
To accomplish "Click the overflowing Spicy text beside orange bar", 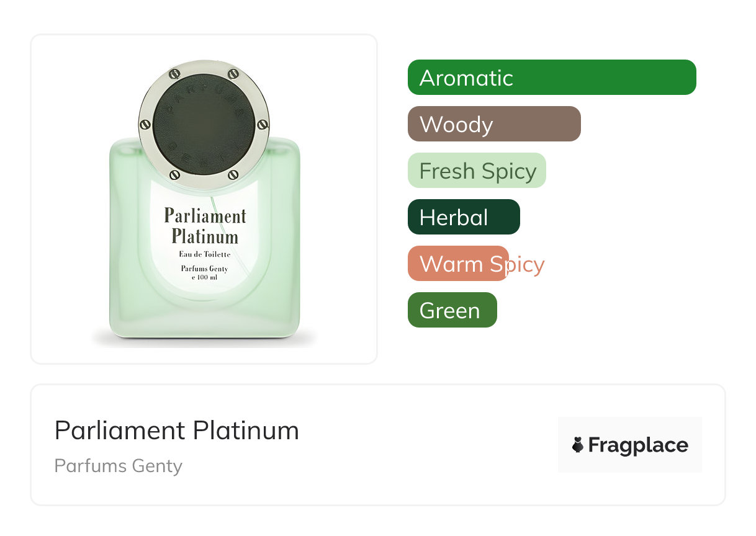I will point(526,264).
